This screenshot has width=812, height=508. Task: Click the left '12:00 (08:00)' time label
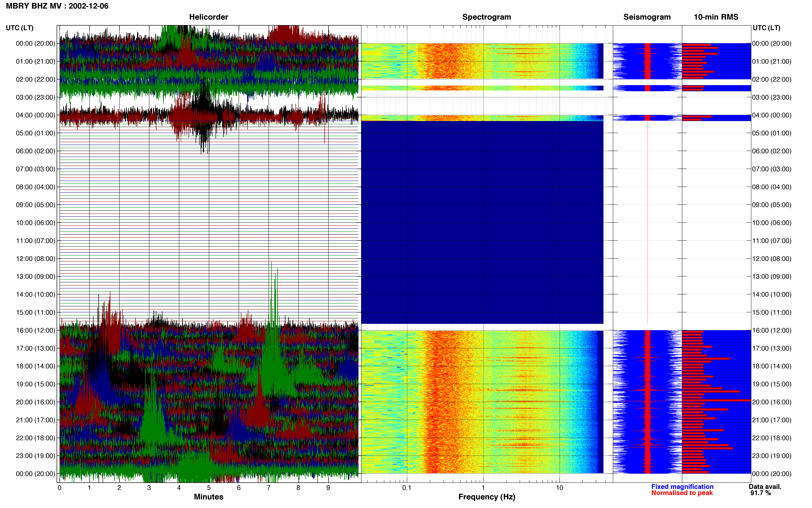pos(36,259)
